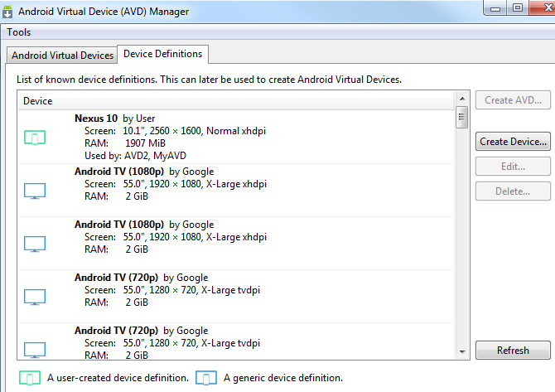The image size is (555, 392).
Task: Click the Delete... button
Action: pyautogui.click(x=513, y=191)
